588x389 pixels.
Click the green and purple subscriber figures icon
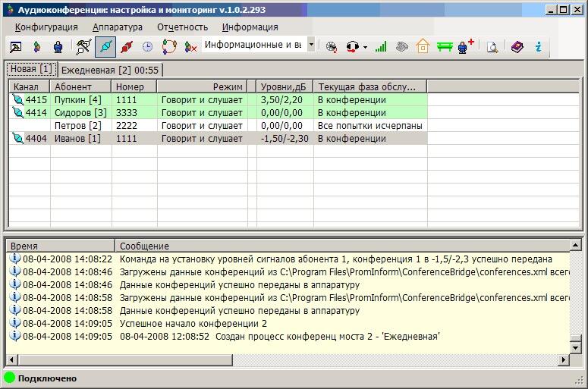click(x=36, y=47)
